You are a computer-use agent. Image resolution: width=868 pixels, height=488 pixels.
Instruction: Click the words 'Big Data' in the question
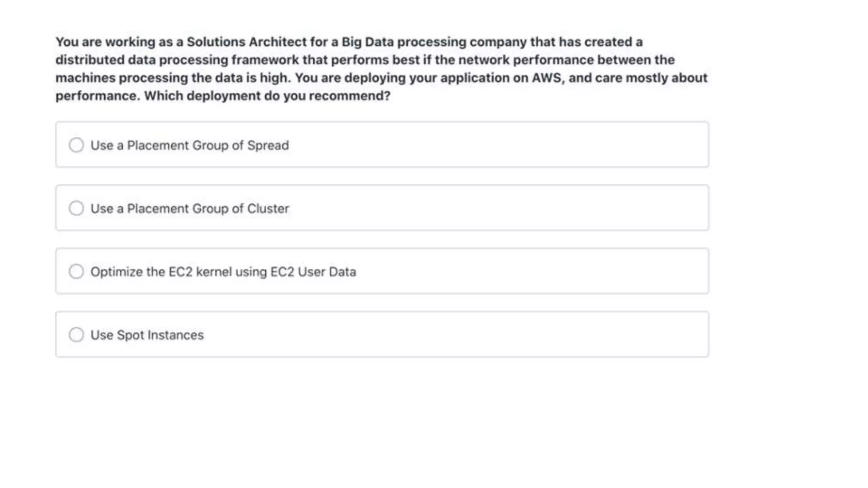367,42
